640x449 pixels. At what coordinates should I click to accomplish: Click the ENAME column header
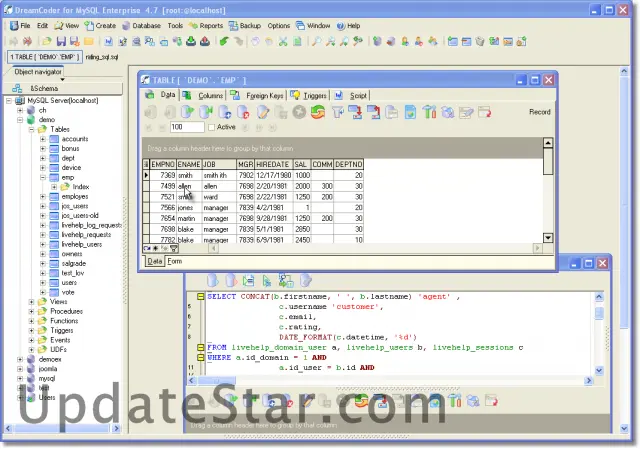pyautogui.click(x=189, y=164)
